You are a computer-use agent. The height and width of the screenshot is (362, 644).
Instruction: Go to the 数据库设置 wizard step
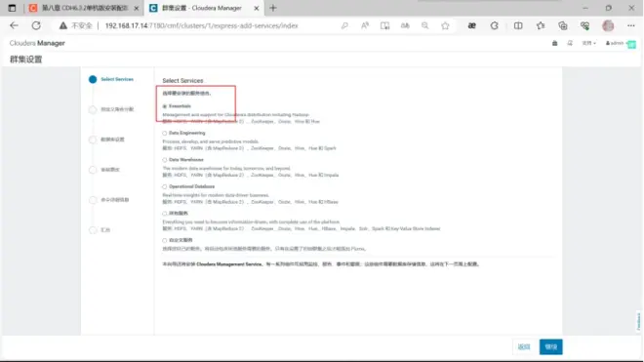[x=112, y=140]
